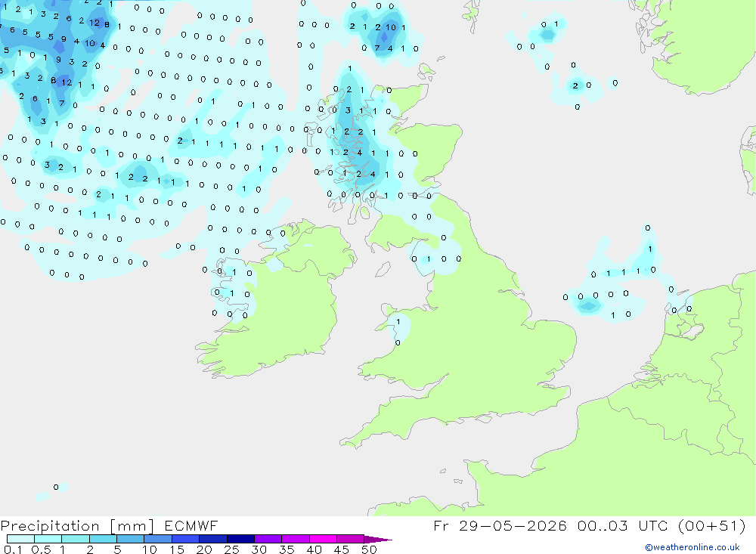This screenshot has height=554, width=756.
Task: Click the legend label '50'
Action: [x=369, y=549]
